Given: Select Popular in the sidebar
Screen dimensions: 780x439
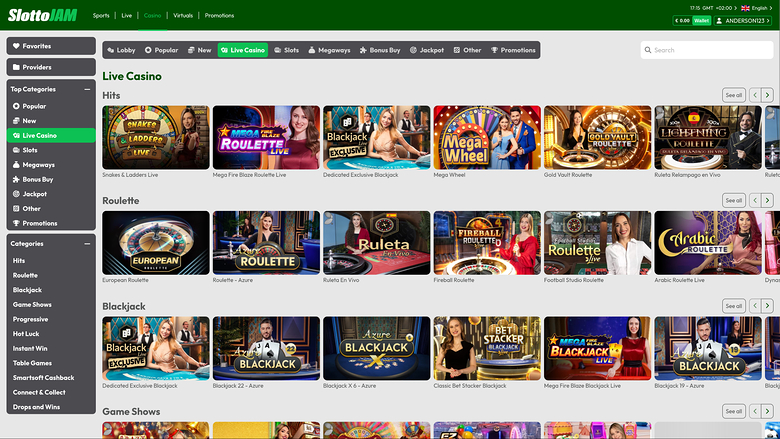Looking at the screenshot, I should pyautogui.click(x=51, y=106).
